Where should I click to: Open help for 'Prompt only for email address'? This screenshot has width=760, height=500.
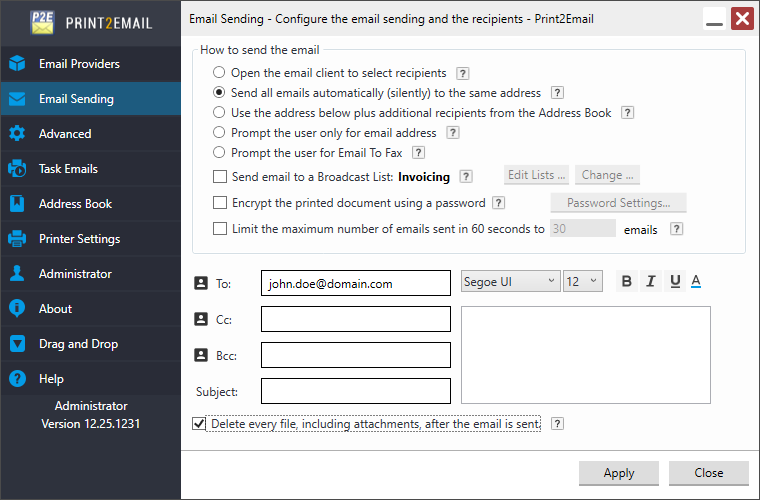[453, 133]
